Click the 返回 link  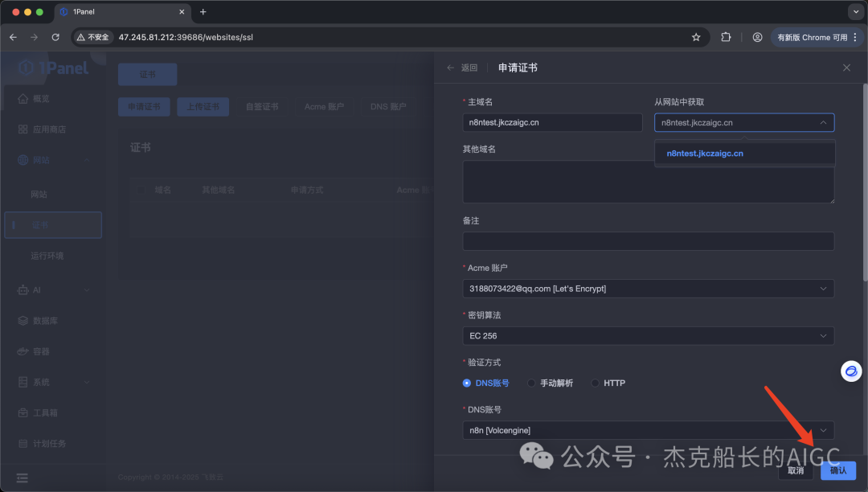pyautogui.click(x=469, y=68)
